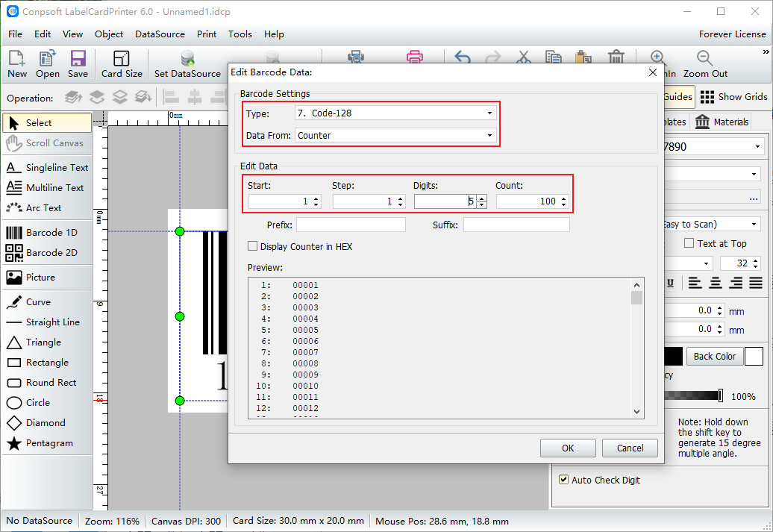Select the Select arrow tool
The height and width of the screenshot is (532, 773).
pyautogui.click(x=47, y=123)
